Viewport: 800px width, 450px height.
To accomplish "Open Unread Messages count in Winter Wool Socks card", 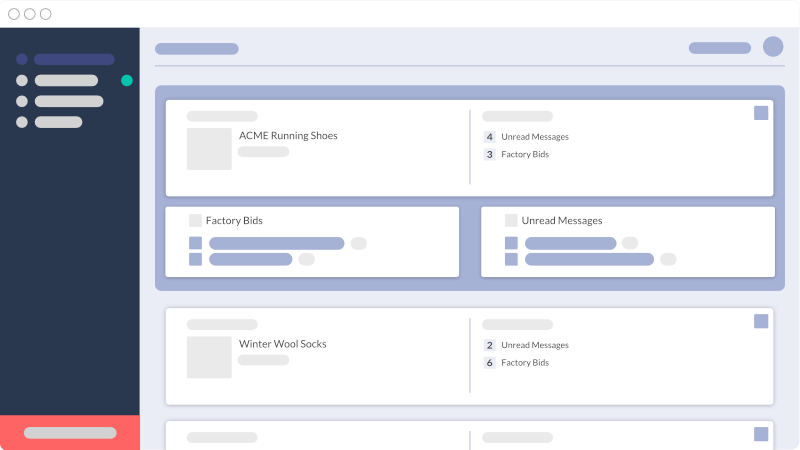I will point(526,345).
